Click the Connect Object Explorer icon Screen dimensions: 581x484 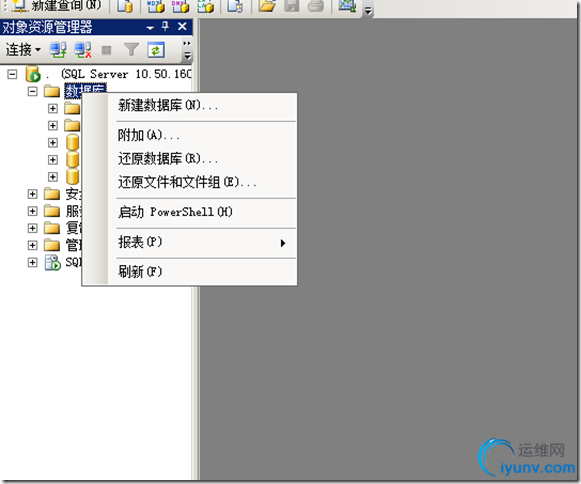(58, 50)
